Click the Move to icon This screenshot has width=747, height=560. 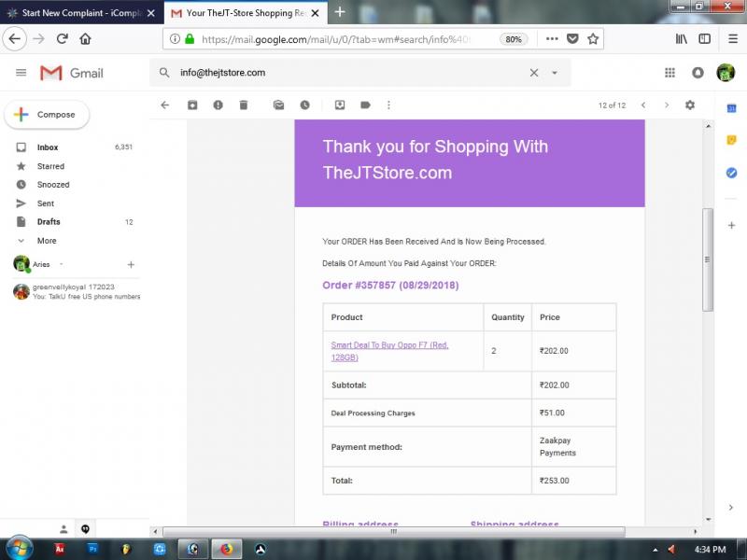(x=340, y=105)
